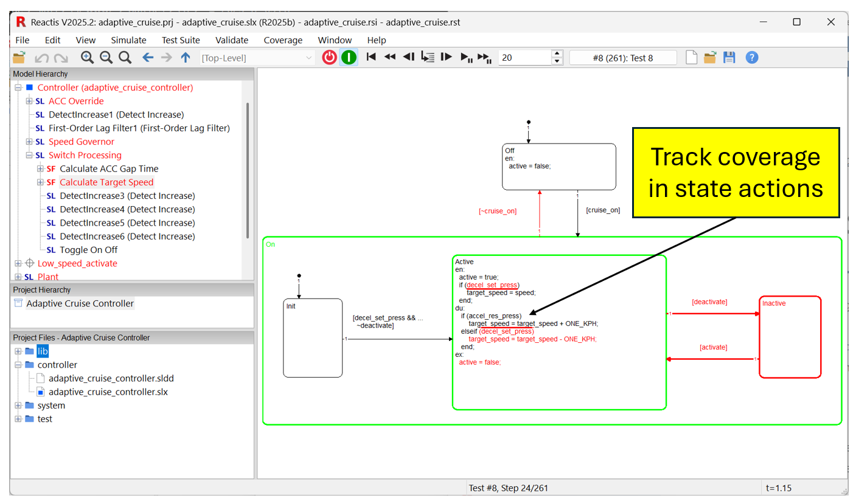Open help via the question mark icon
The image size is (856, 504).
coord(752,57)
